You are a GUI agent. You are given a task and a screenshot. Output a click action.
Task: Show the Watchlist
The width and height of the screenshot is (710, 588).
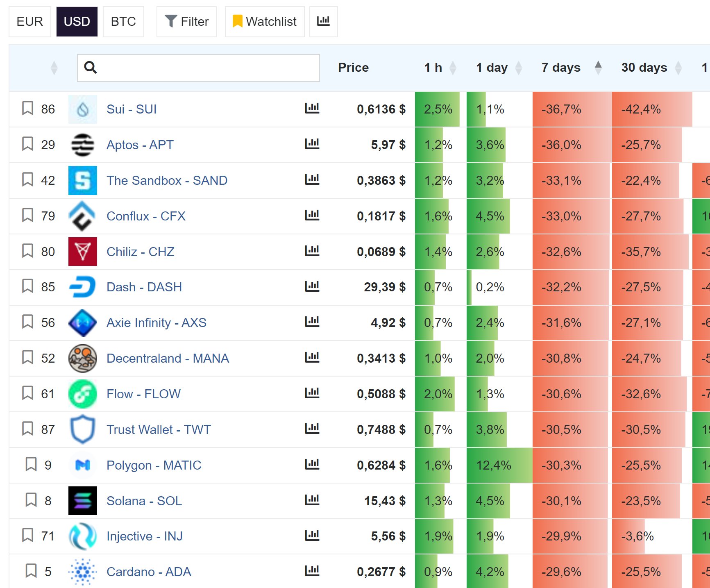(x=265, y=21)
